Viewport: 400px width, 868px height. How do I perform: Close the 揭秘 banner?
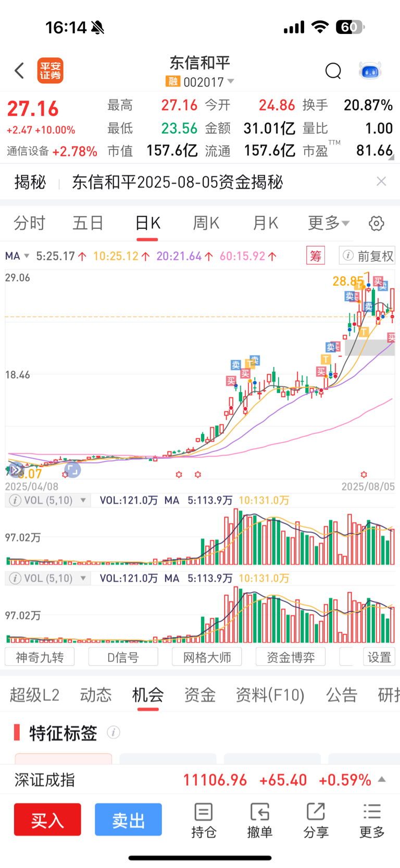pos(381,181)
